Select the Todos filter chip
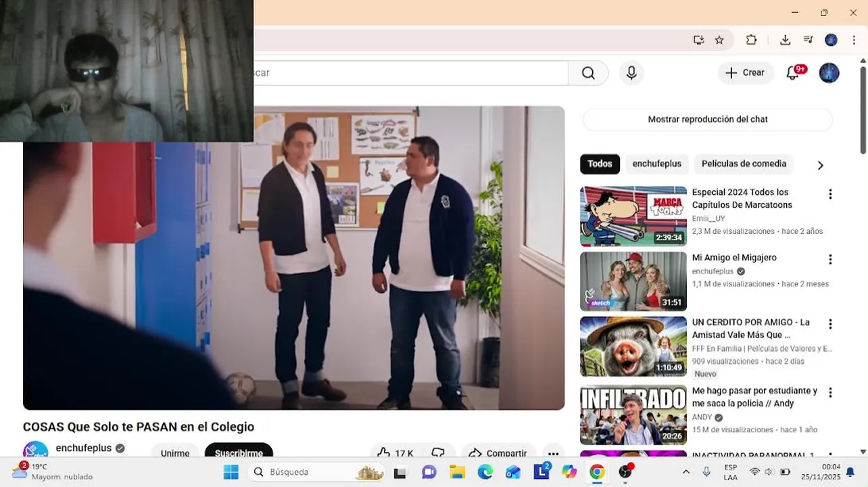Screen dimensions: 868x487 tap(600, 164)
